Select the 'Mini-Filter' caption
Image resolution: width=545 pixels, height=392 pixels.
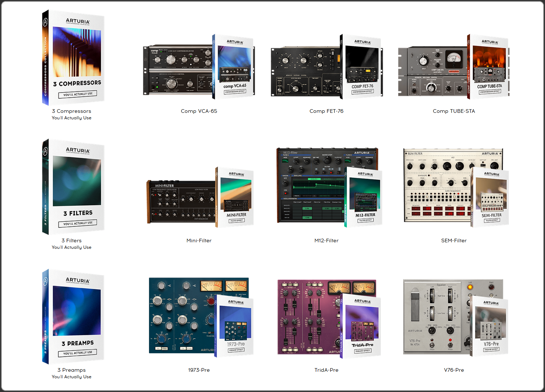199,240
